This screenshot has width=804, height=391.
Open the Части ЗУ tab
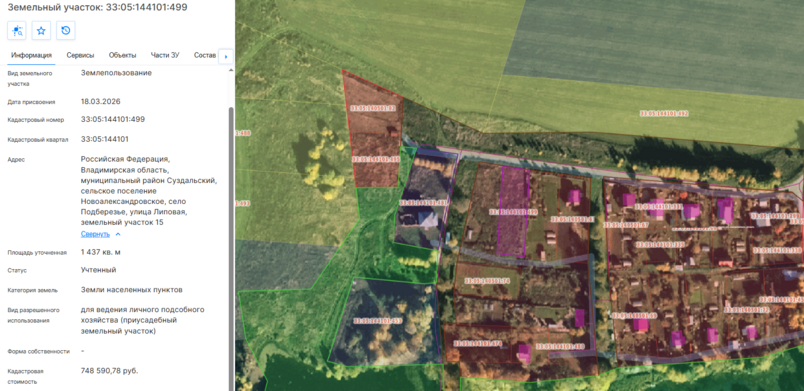165,55
